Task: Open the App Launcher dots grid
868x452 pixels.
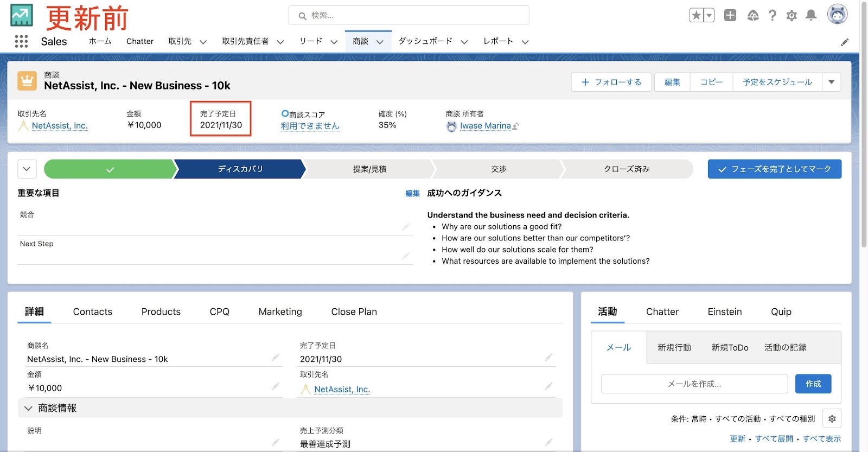Action: [21, 41]
